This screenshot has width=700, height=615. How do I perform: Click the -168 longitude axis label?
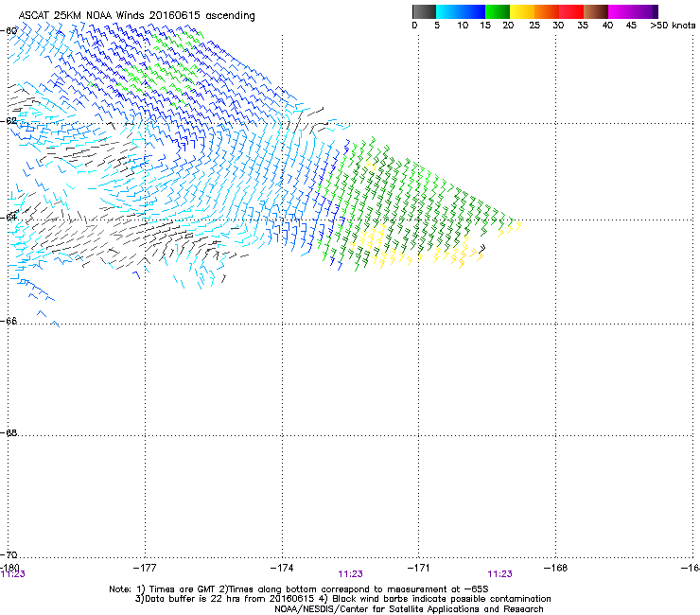tap(556, 568)
